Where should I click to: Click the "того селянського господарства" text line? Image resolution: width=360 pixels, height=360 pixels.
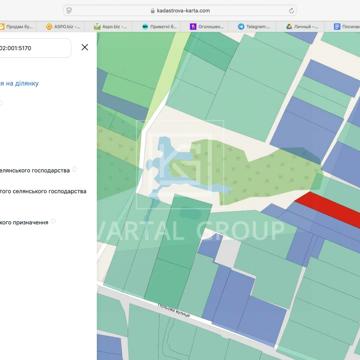(x=43, y=191)
